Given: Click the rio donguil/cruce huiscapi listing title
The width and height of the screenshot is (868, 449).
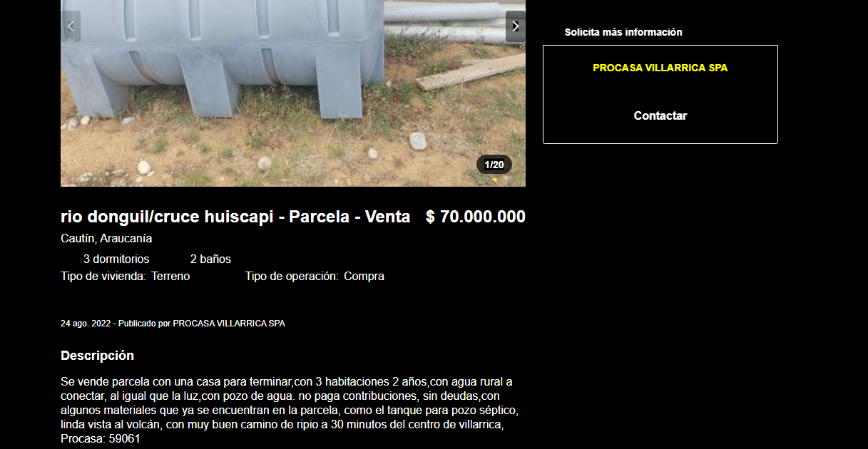Looking at the screenshot, I should [235, 217].
